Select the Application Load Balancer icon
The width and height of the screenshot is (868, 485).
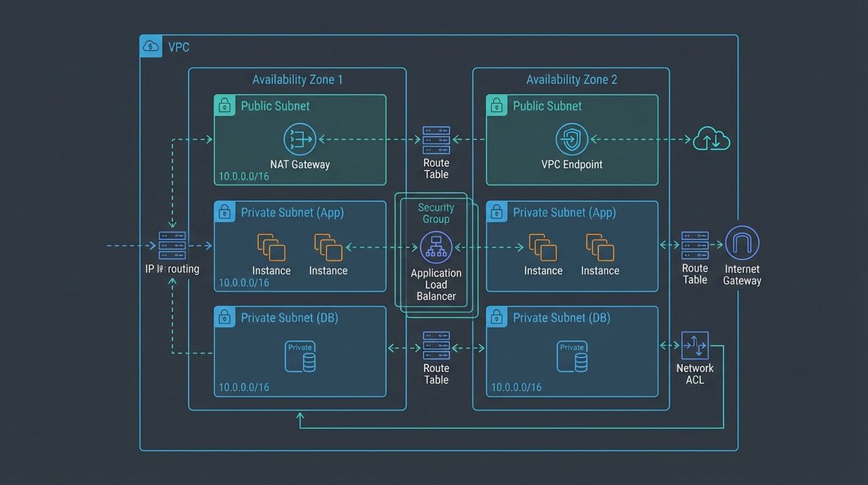click(436, 247)
